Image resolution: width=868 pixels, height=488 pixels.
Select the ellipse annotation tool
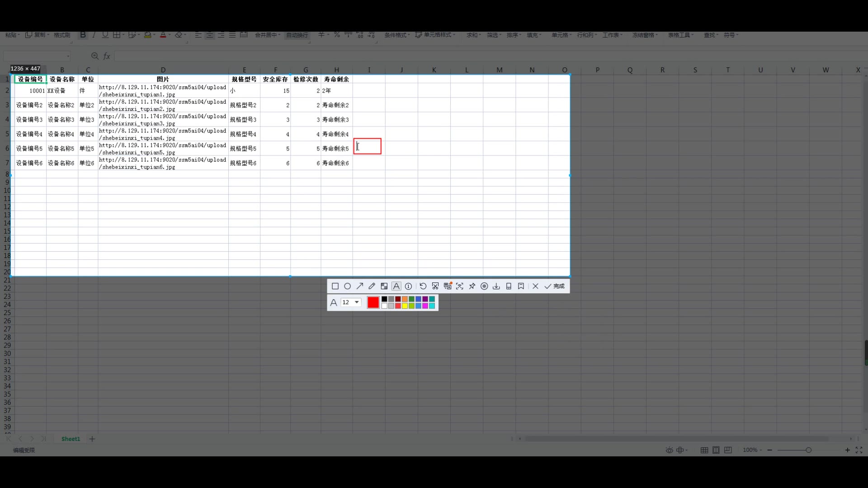347,286
